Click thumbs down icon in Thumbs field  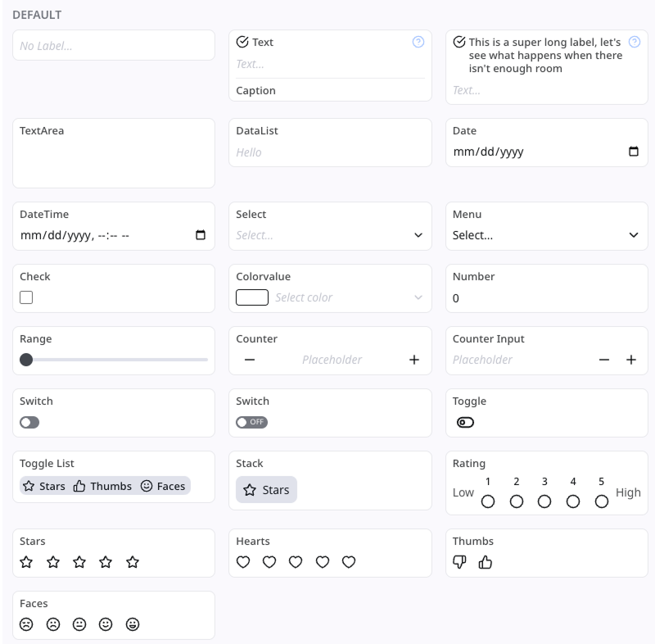coord(459,562)
